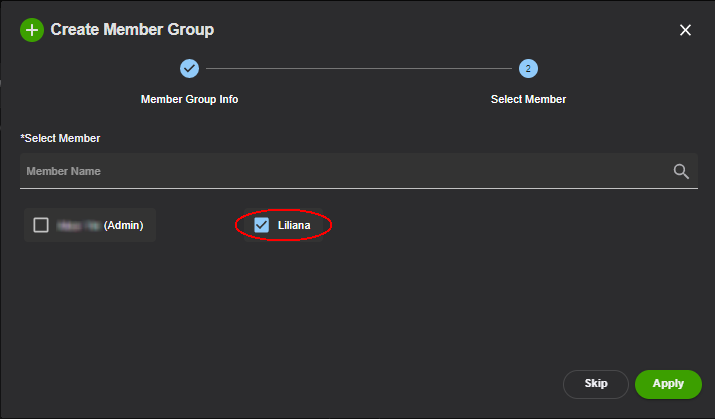The width and height of the screenshot is (715, 419).
Task: Select the blurred admin member name
Action: pyautogui.click(x=78, y=225)
